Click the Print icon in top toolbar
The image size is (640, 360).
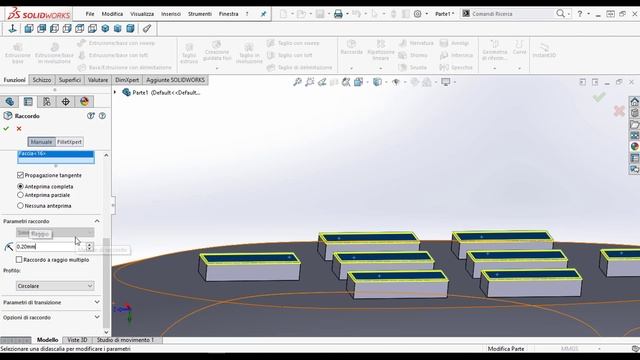pos(338,14)
